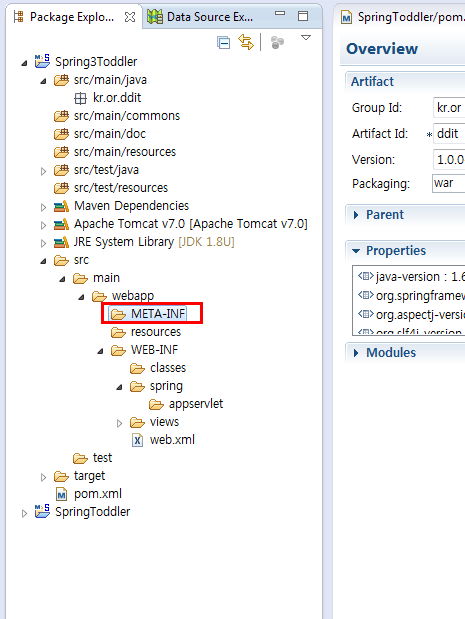The height and width of the screenshot is (619, 465).
Task: Click the Collapse All toolbar icon
Action: (223, 42)
